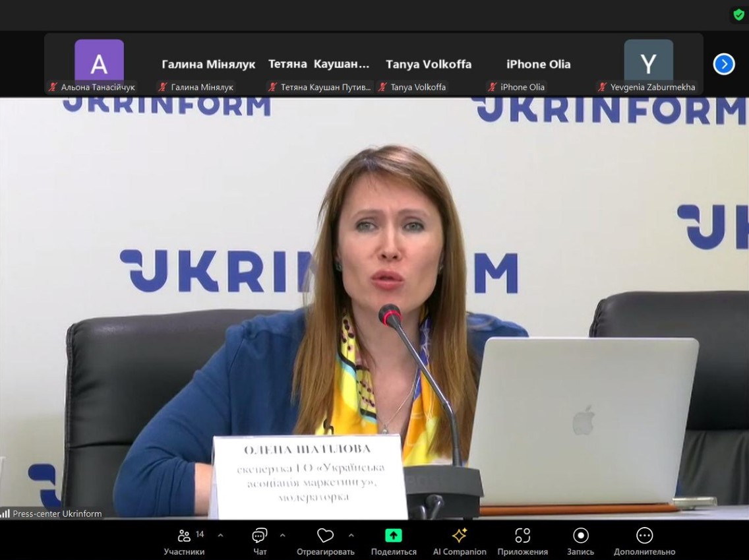Select Альона Танасійчук participant tile
Image resolution: width=749 pixels, height=560 pixels.
99,65
